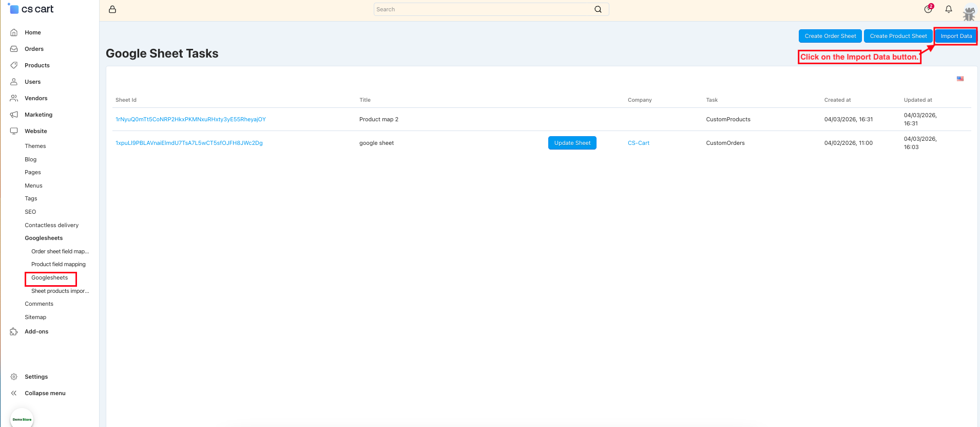Image resolution: width=980 pixels, height=427 pixels.
Task: Select the 'Product map 2' title cell
Action: click(379, 119)
